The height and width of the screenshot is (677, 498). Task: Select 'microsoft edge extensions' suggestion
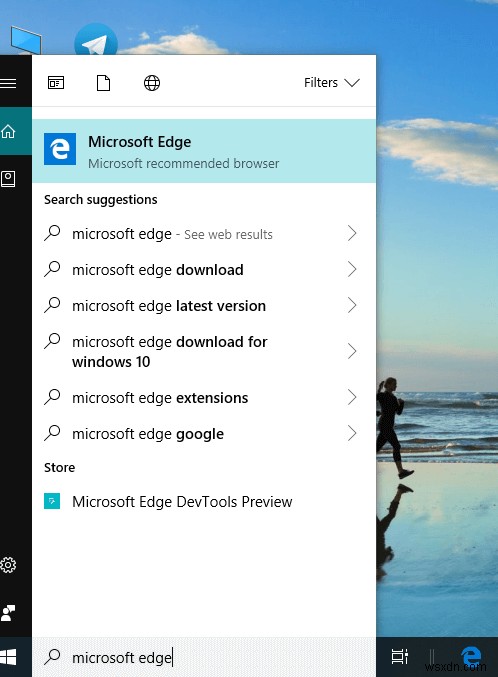(204, 397)
